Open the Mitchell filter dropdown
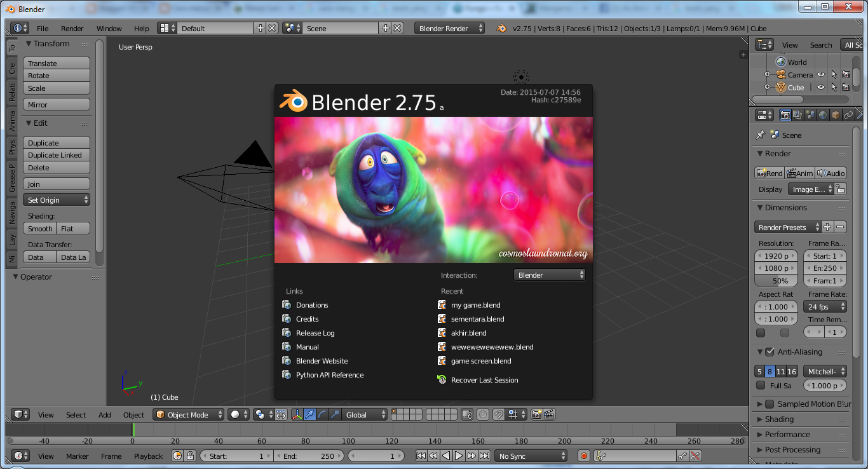Image resolution: width=868 pixels, height=469 pixels. pyautogui.click(x=824, y=371)
